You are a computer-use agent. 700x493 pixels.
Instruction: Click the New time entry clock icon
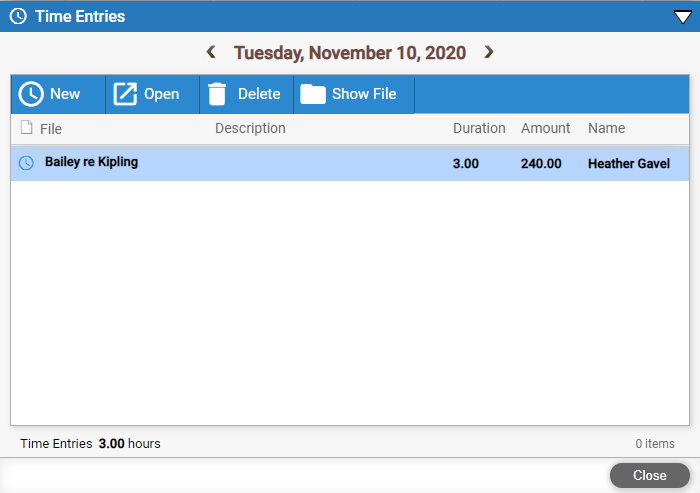31,94
